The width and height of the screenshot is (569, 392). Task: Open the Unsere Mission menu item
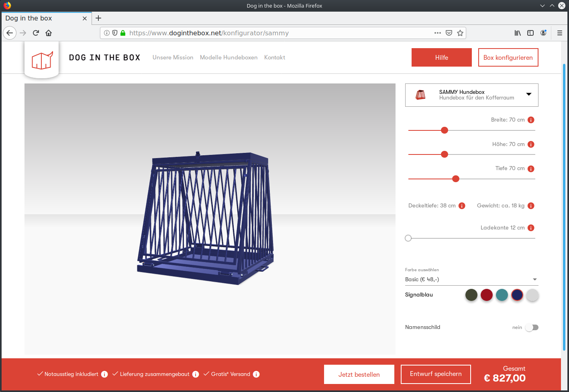173,57
